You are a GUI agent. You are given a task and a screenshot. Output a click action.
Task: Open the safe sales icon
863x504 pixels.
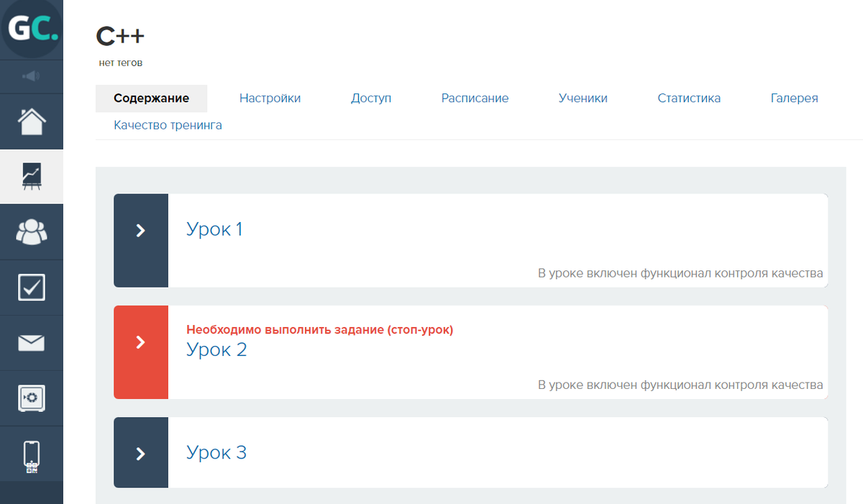pyautogui.click(x=32, y=398)
